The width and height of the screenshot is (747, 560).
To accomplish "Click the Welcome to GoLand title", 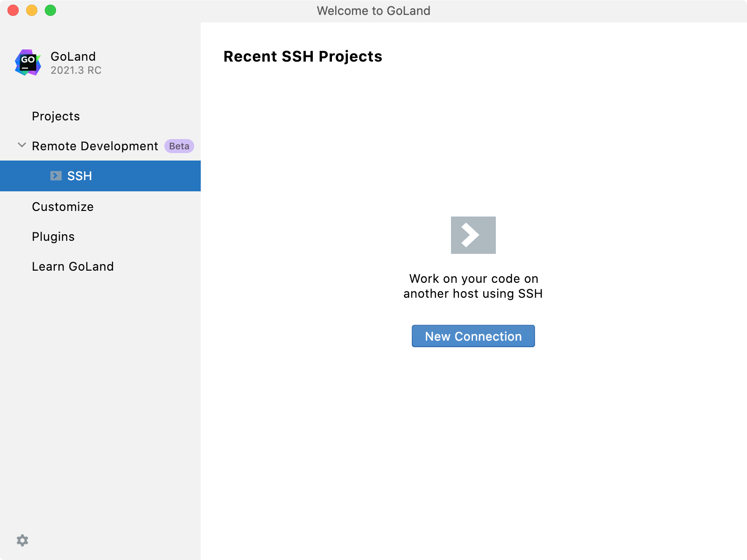I will coord(373,11).
